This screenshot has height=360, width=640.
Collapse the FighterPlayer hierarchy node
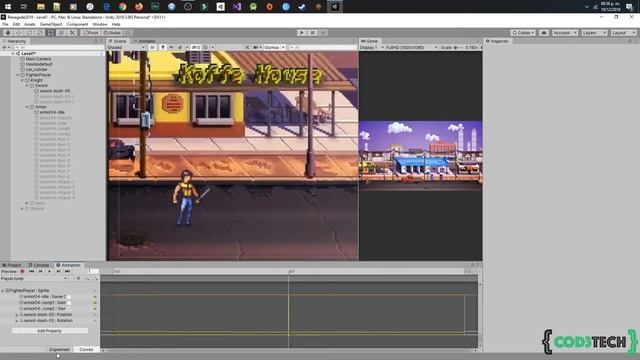point(18,75)
